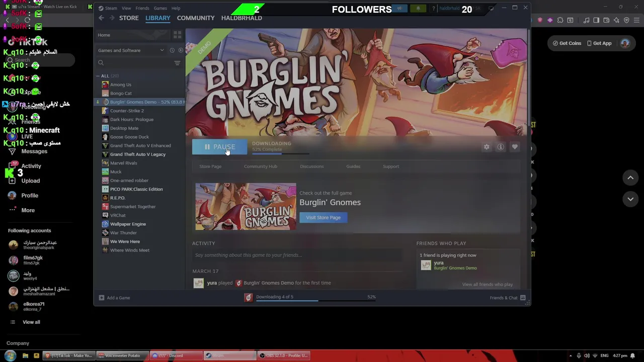The image size is (644, 362).
Task: Select R.E.P.O. in library
Action: [118, 198]
